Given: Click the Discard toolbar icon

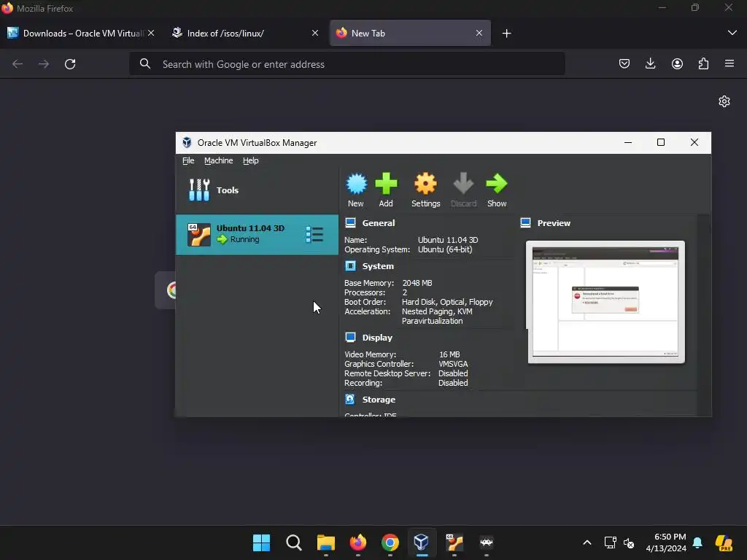Looking at the screenshot, I should pos(463,184).
